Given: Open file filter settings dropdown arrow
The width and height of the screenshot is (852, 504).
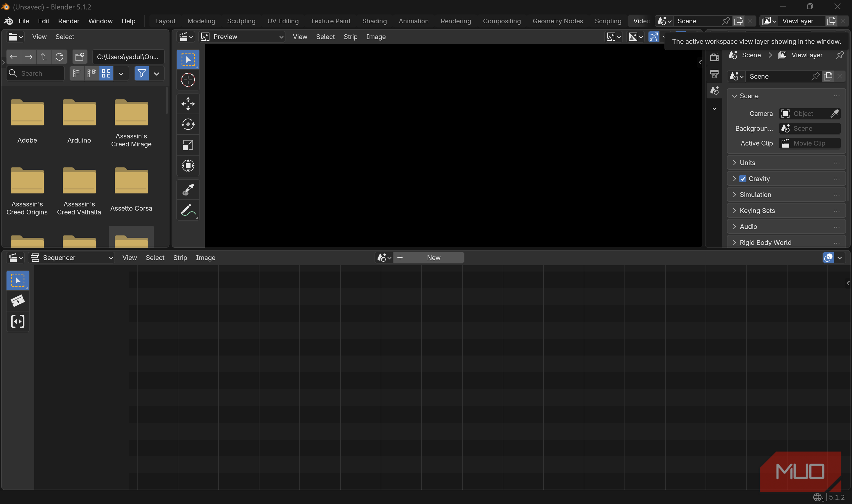Looking at the screenshot, I should (156, 73).
